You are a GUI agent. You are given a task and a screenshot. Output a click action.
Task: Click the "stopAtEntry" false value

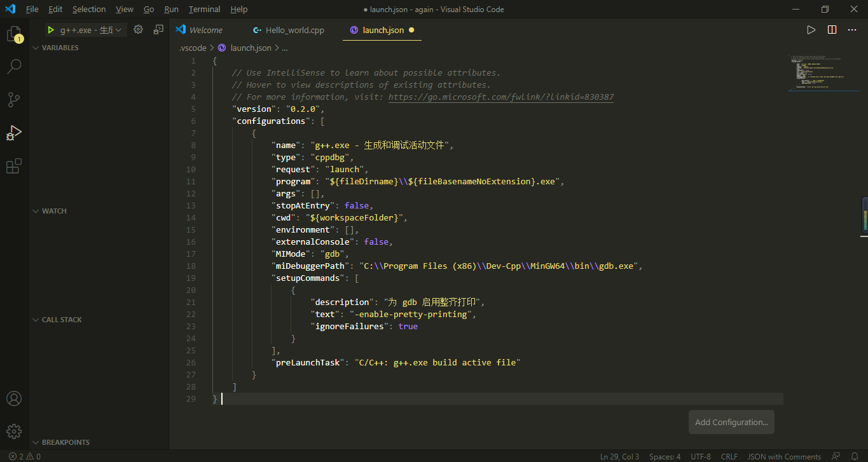pos(357,205)
